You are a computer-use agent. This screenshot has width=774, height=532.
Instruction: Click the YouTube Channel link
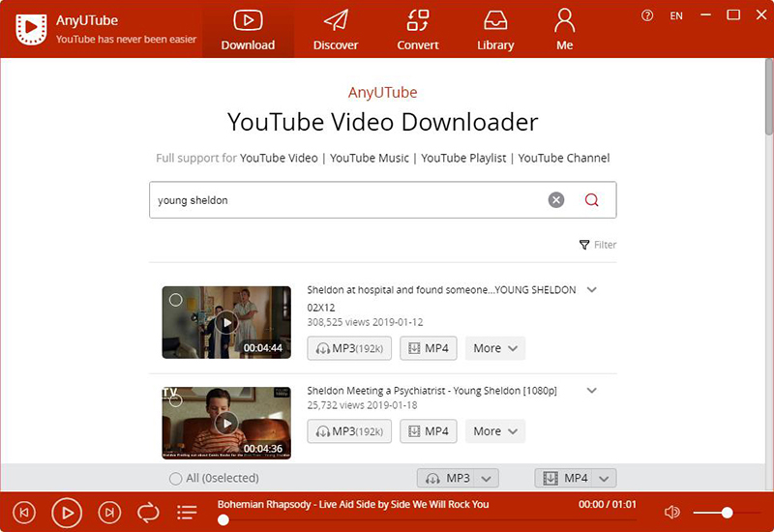point(564,158)
